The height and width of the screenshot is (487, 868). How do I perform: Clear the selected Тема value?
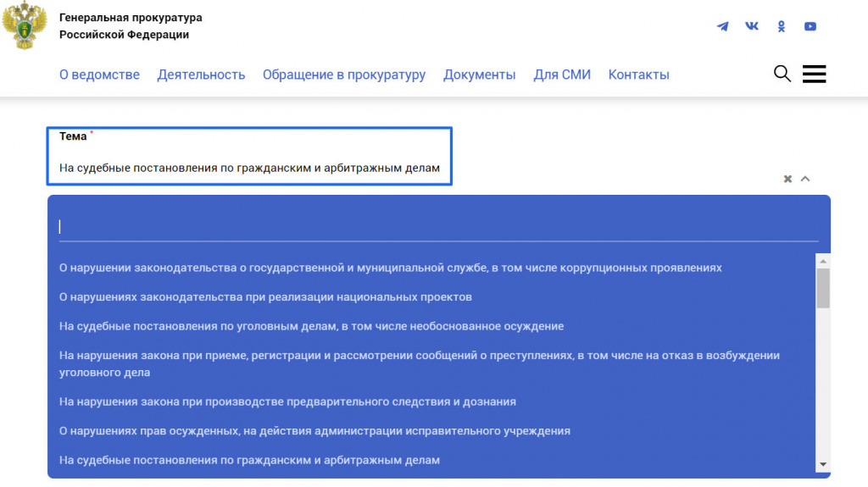coord(787,179)
